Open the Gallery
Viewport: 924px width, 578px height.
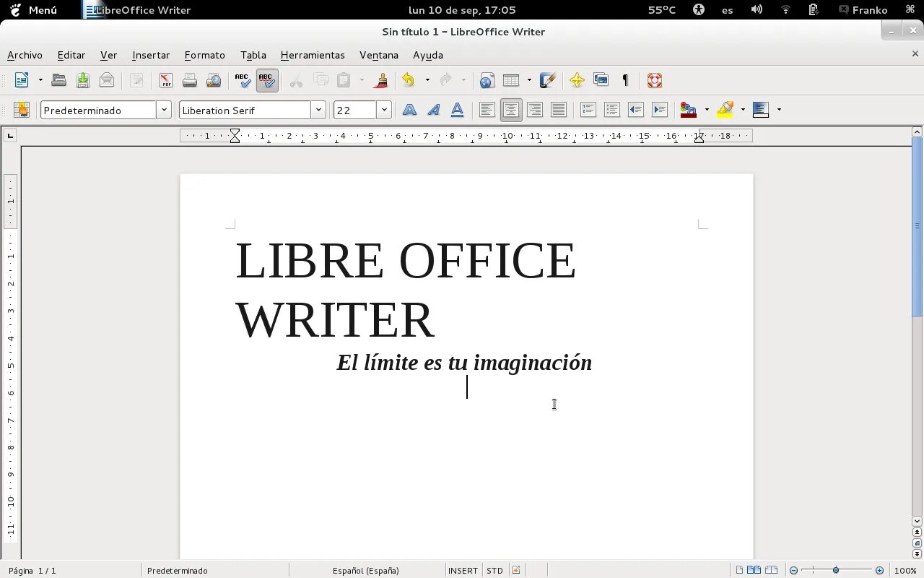[601, 80]
